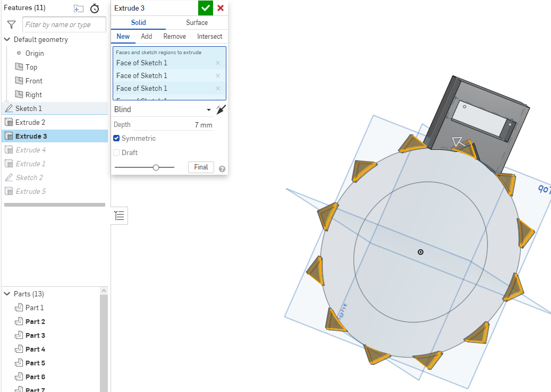The image size is (551, 392).
Task: Click the Top plane icon
Action: coord(19,67)
